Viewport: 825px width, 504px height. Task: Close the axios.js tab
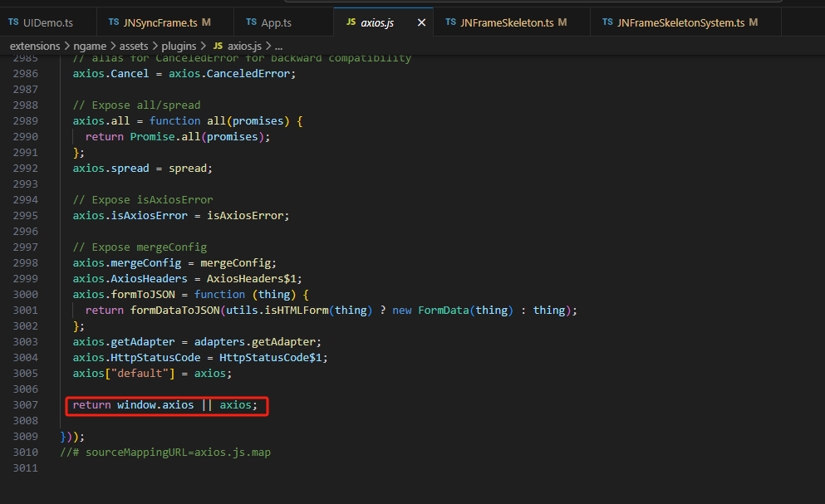[x=421, y=22]
